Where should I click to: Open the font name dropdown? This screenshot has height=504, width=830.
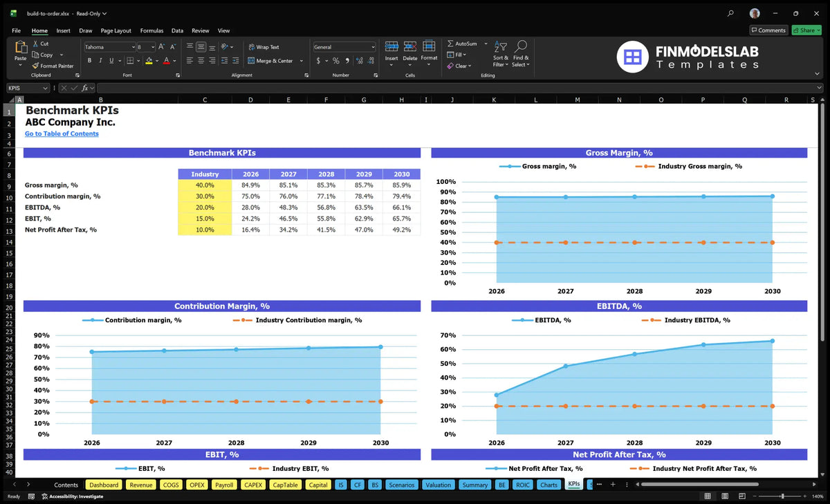point(132,47)
